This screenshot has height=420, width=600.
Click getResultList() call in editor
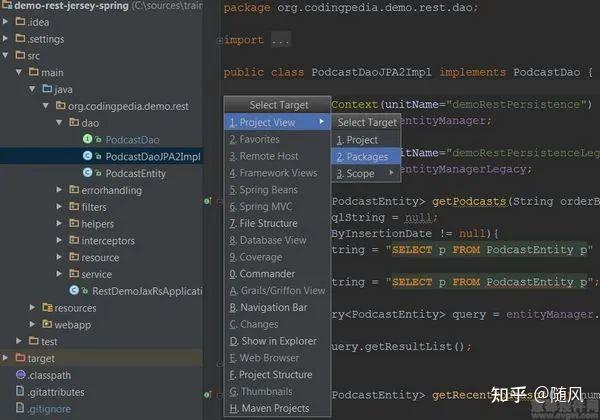coord(414,347)
